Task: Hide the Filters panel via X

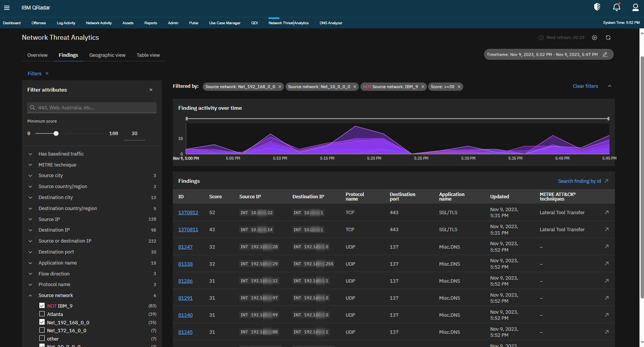Action: pos(47,73)
